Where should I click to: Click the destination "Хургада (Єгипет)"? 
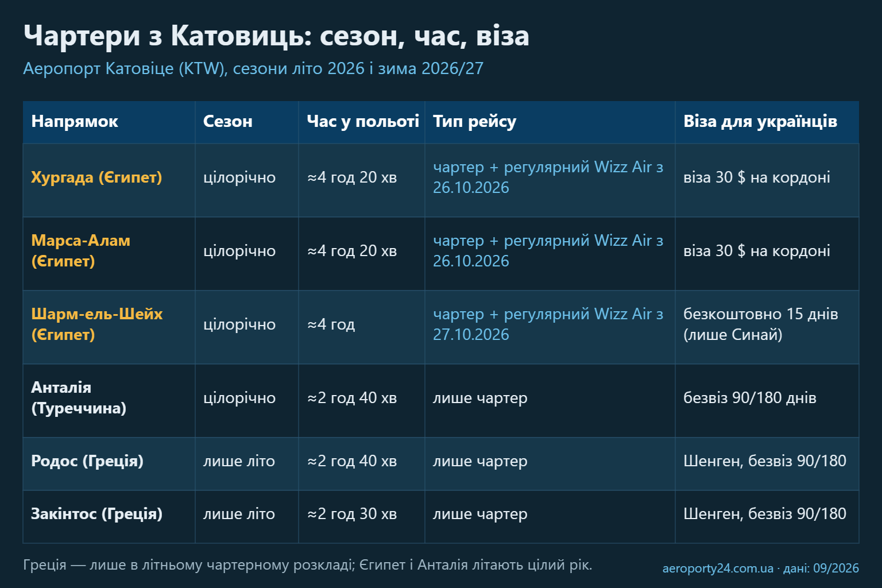coord(96,177)
